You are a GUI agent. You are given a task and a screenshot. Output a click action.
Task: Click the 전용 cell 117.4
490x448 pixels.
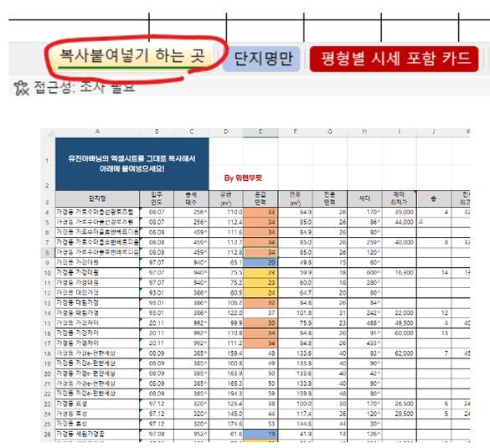[295, 414]
